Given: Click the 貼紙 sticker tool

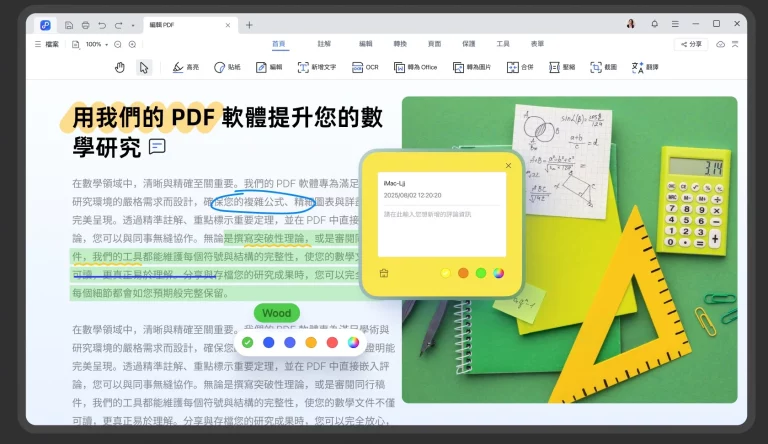Looking at the screenshot, I should point(226,67).
